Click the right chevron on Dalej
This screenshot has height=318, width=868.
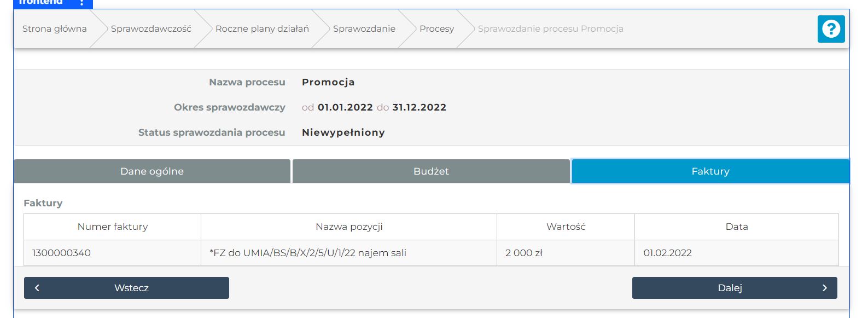coord(824,288)
